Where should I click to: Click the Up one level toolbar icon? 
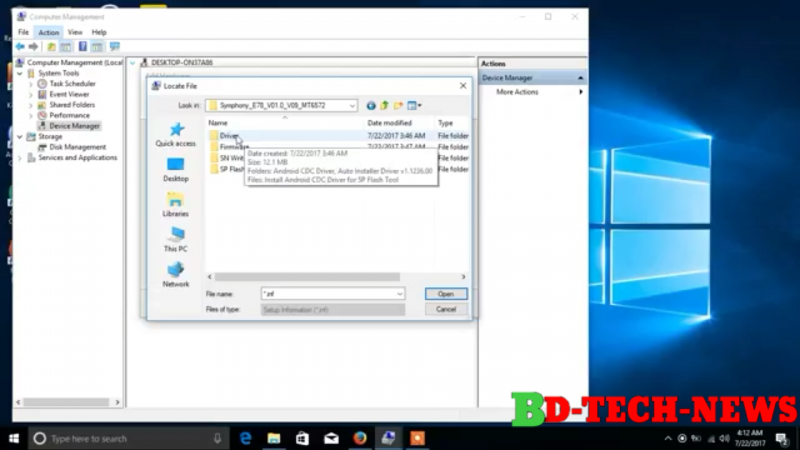click(52, 47)
